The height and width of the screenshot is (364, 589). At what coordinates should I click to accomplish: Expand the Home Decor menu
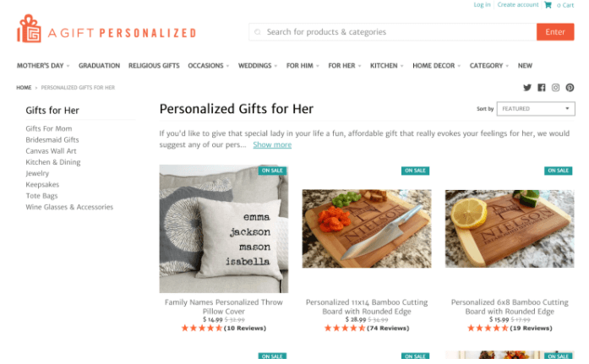tap(437, 66)
